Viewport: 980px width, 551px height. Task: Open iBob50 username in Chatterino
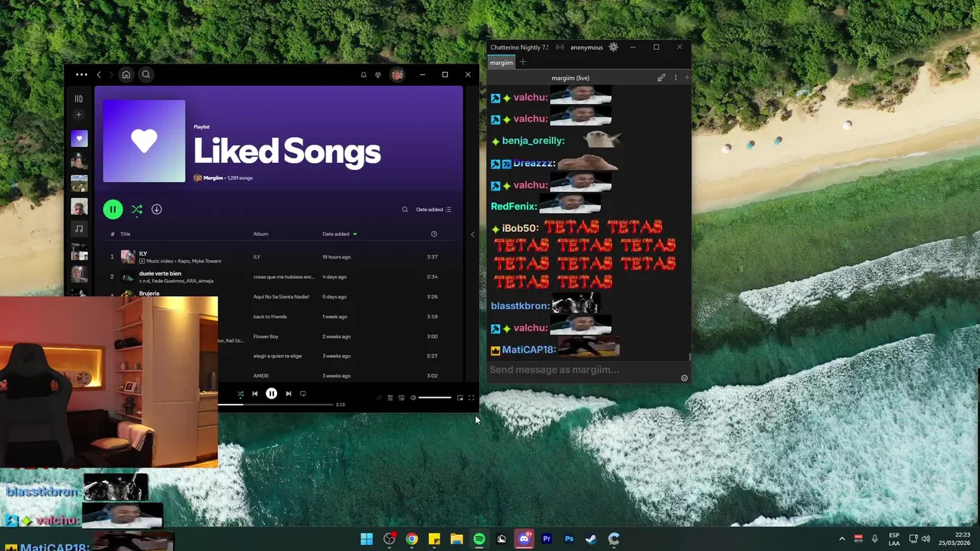tap(520, 228)
